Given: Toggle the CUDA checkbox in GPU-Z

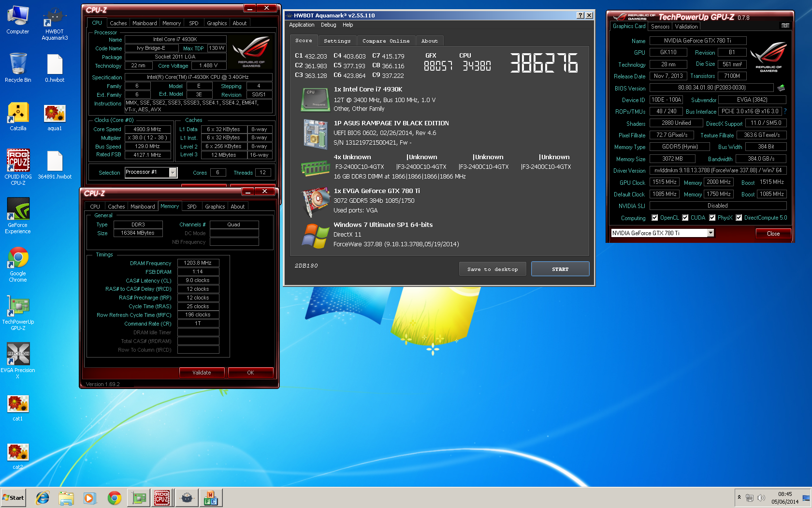Looking at the screenshot, I should (x=685, y=218).
